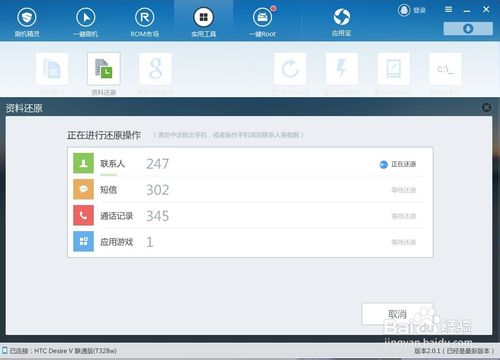Open the 应用宝 tab
This screenshot has width=500, height=360.
pos(341,22)
